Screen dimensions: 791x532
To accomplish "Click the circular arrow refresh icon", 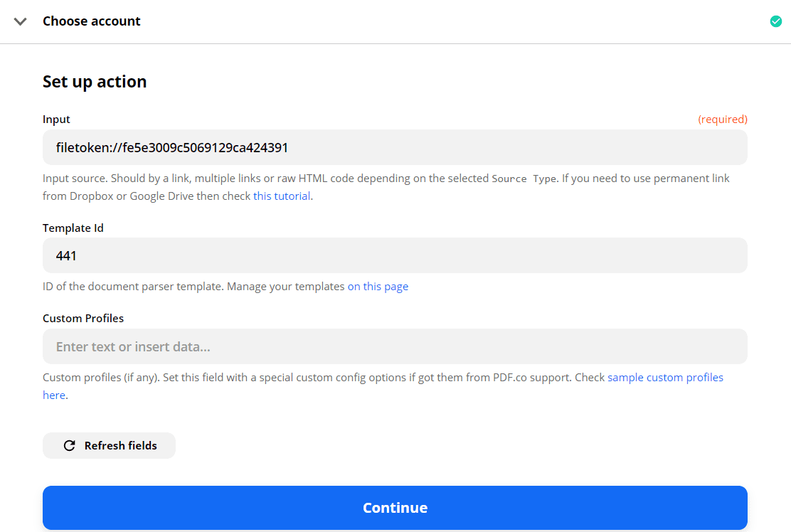I will pos(69,446).
